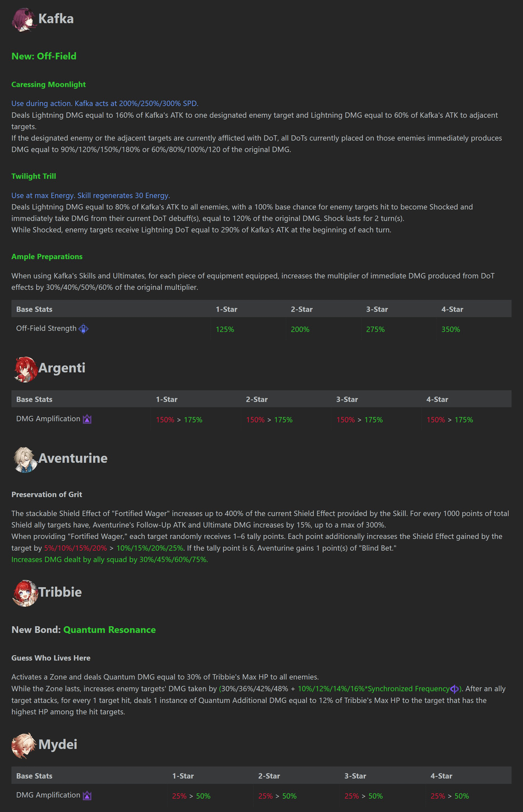
Task: Click the Off-Field Strength stat icon
Action: coord(84,329)
